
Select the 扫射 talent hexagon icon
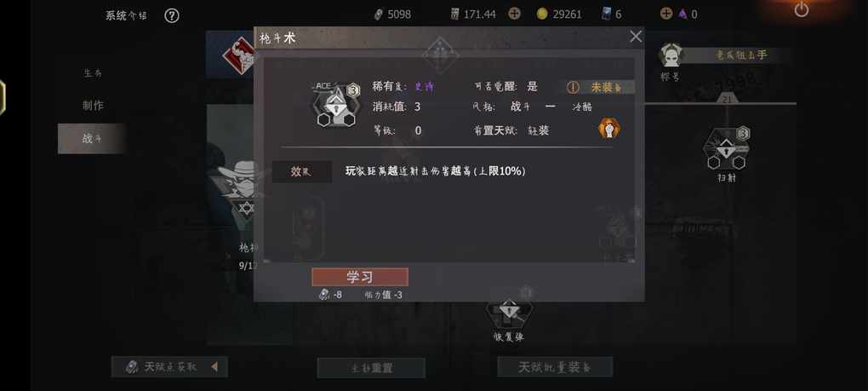pyautogui.click(x=726, y=148)
